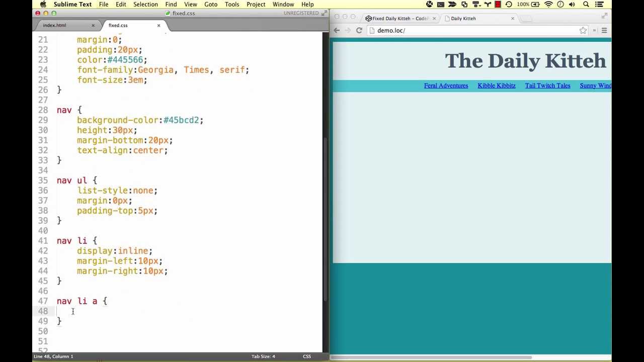The height and width of the screenshot is (362, 644).
Task: Show hidden Chrome extensions chevron
Action: point(594,31)
